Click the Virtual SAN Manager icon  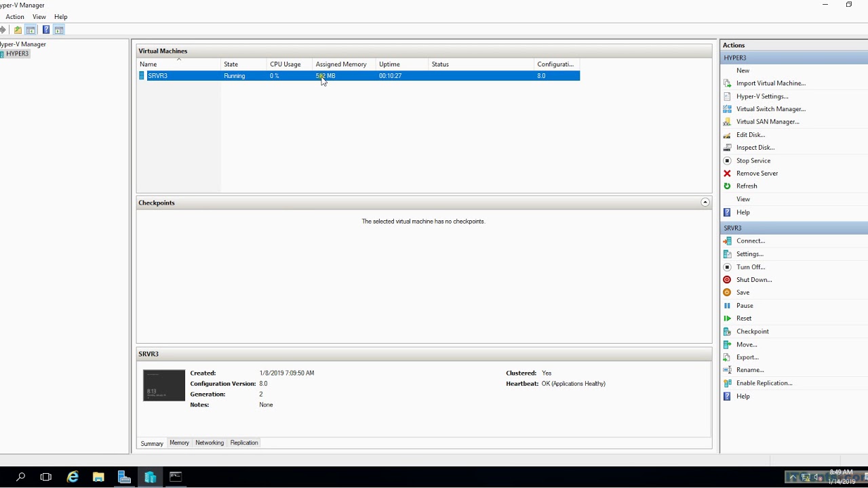pyautogui.click(x=727, y=122)
